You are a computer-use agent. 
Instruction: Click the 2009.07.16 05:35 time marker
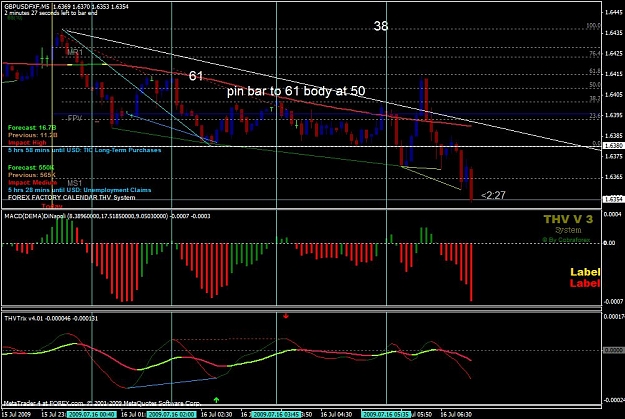[387, 414]
